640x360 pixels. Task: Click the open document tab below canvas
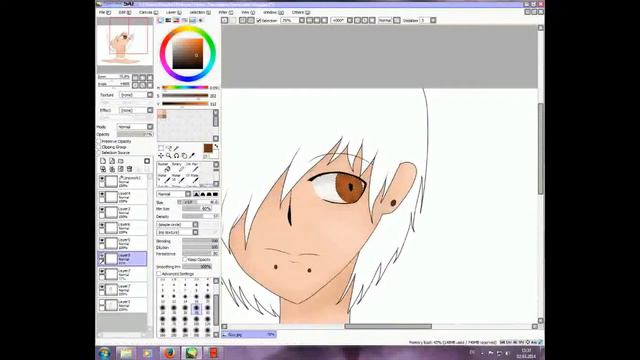(x=249, y=334)
